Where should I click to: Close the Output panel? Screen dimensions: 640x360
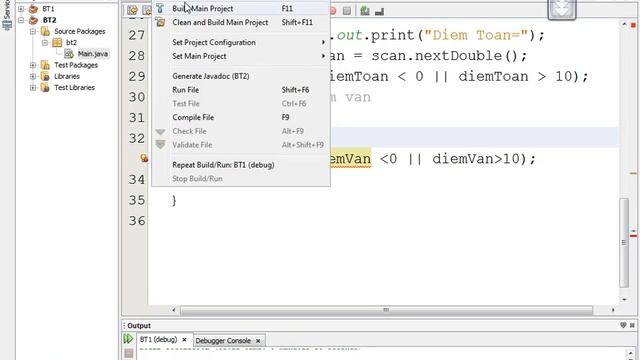pos(632,325)
